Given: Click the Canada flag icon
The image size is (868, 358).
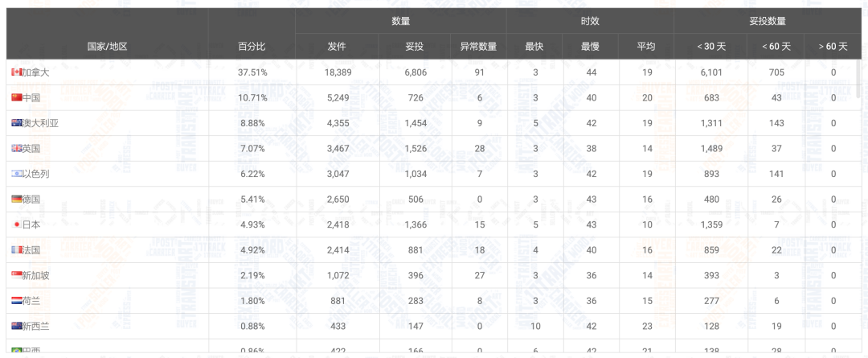Looking at the screenshot, I should 17,72.
